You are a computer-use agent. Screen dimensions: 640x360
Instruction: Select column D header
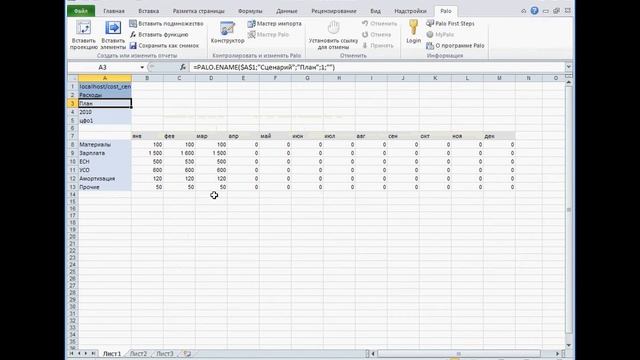[x=211, y=78]
